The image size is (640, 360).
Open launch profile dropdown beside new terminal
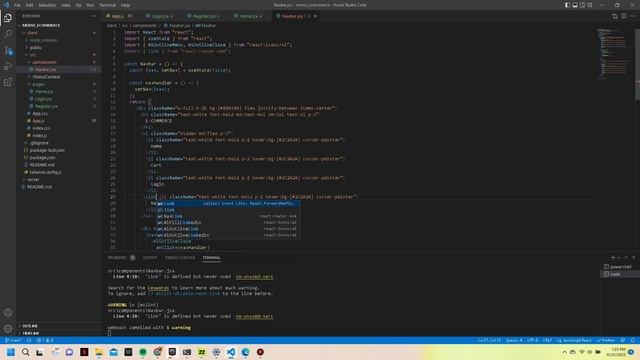click(619, 258)
